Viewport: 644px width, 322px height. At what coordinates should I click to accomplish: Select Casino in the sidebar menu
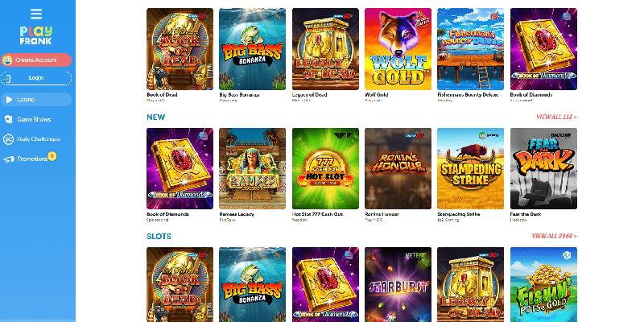click(x=36, y=99)
